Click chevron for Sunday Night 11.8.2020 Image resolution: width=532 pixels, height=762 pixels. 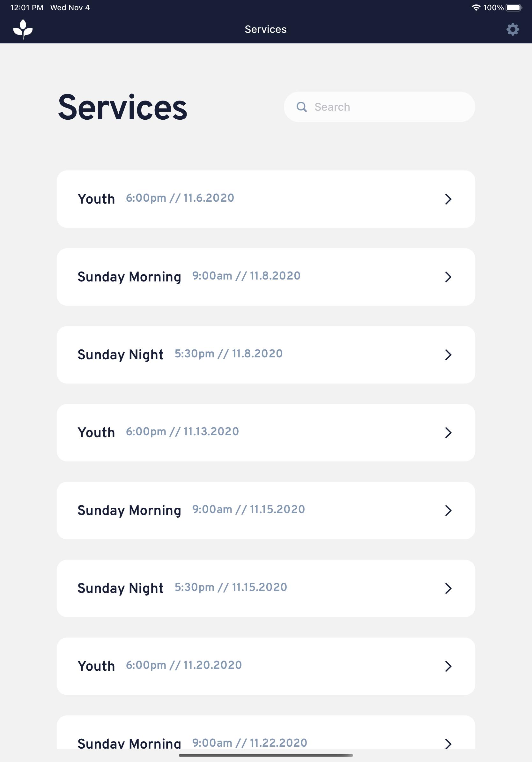pyautogui.click(x=448, y=355)
